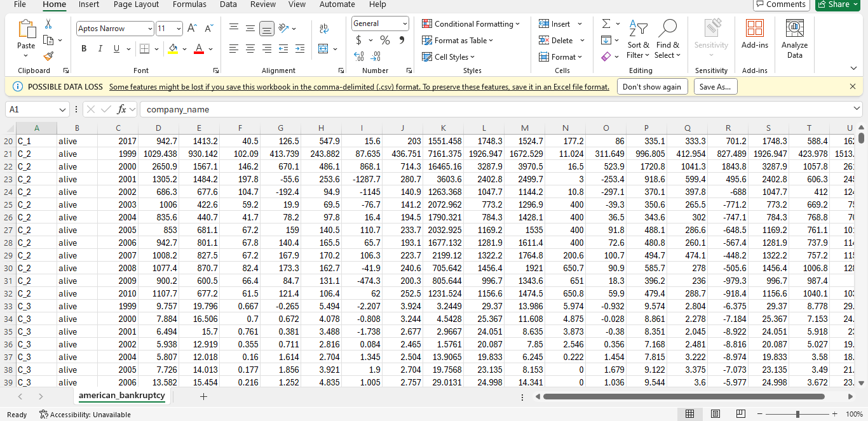Open the font size dropdown

179,29
